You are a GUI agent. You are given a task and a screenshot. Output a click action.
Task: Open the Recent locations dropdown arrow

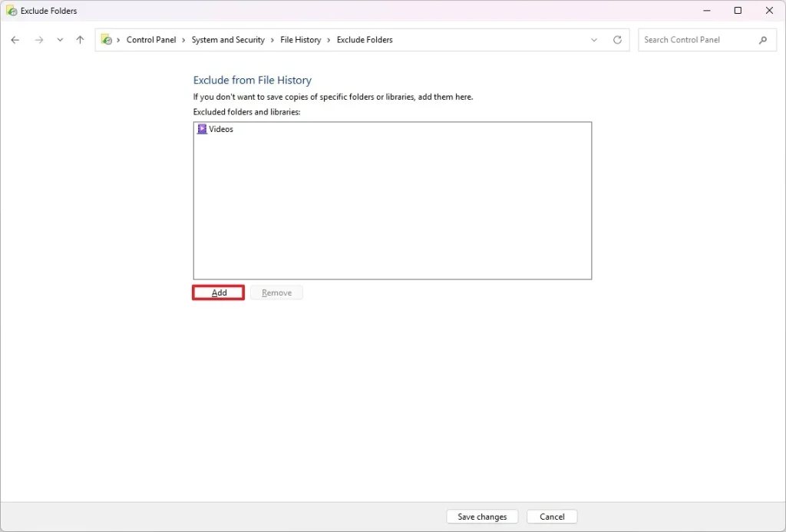[60, 40]
